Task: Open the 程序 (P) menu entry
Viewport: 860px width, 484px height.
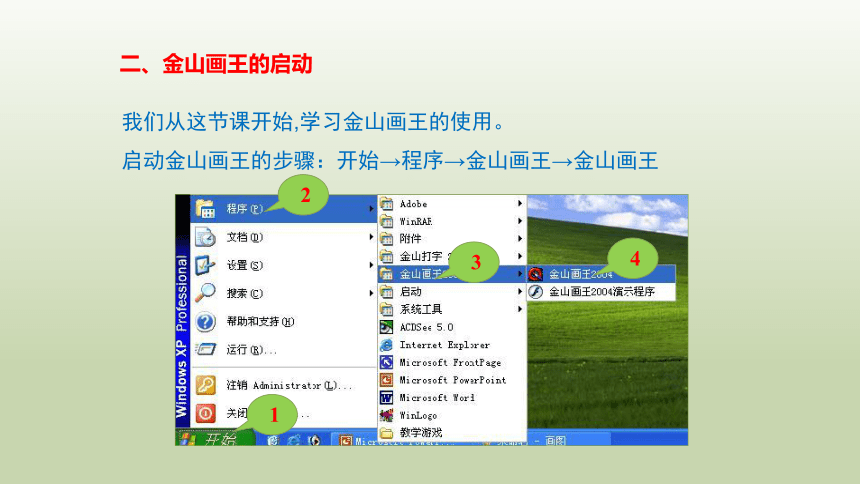Action: [x=284, y=209]
